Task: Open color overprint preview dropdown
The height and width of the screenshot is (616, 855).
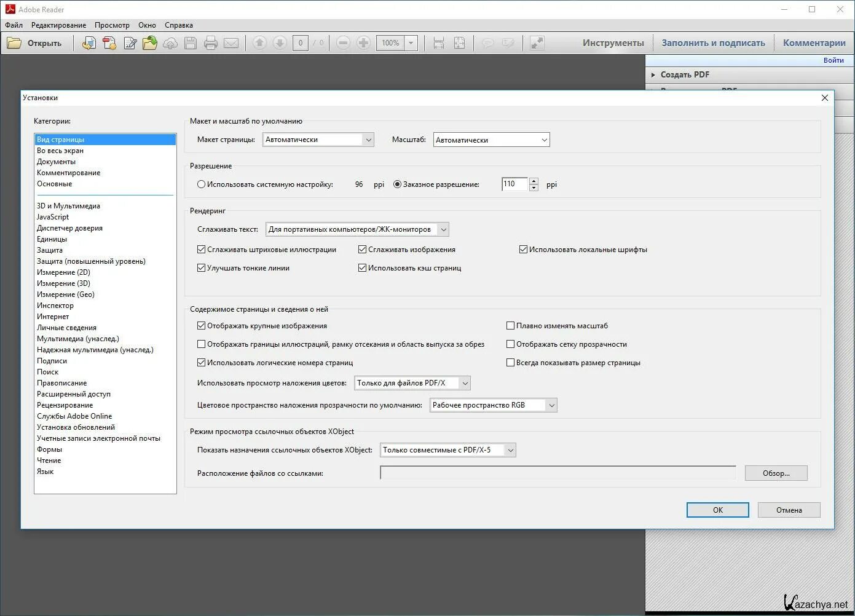Action: (412, 383)
